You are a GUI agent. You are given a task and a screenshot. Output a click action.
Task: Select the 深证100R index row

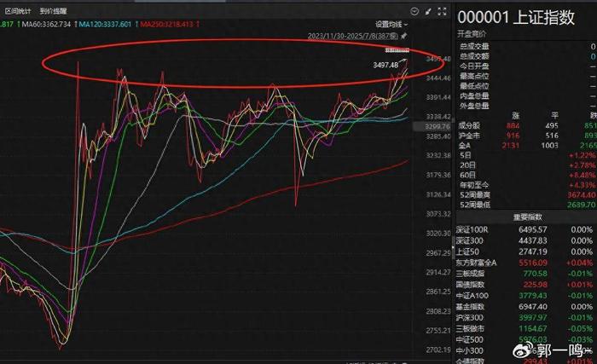point(525,229)
